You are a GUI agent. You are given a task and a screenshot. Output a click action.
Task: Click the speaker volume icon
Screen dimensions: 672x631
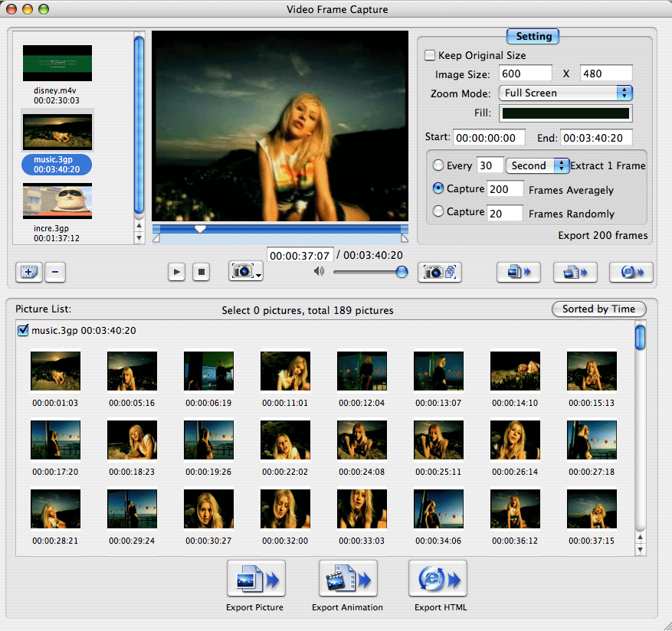318,272
